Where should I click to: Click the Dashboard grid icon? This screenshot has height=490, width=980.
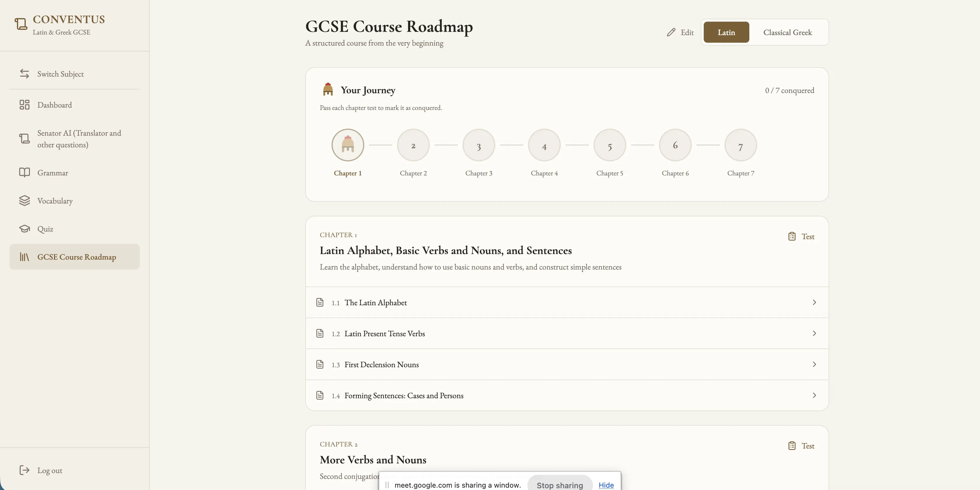click(24, 105)
